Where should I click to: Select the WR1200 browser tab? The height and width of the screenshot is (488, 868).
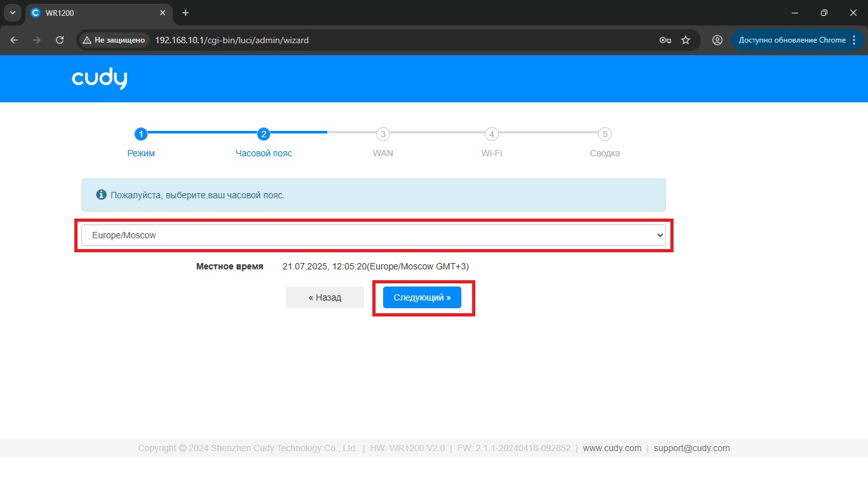[x=98, y=13]
